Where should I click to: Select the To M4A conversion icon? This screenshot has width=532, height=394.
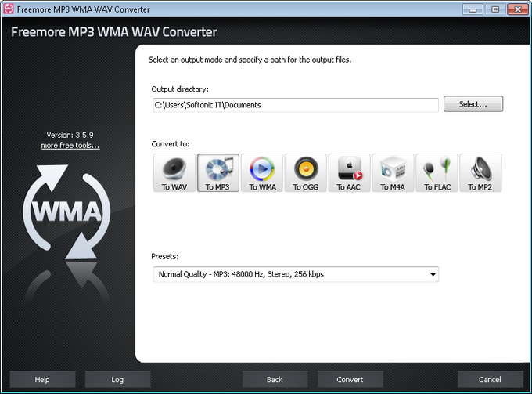pos(394,173)
